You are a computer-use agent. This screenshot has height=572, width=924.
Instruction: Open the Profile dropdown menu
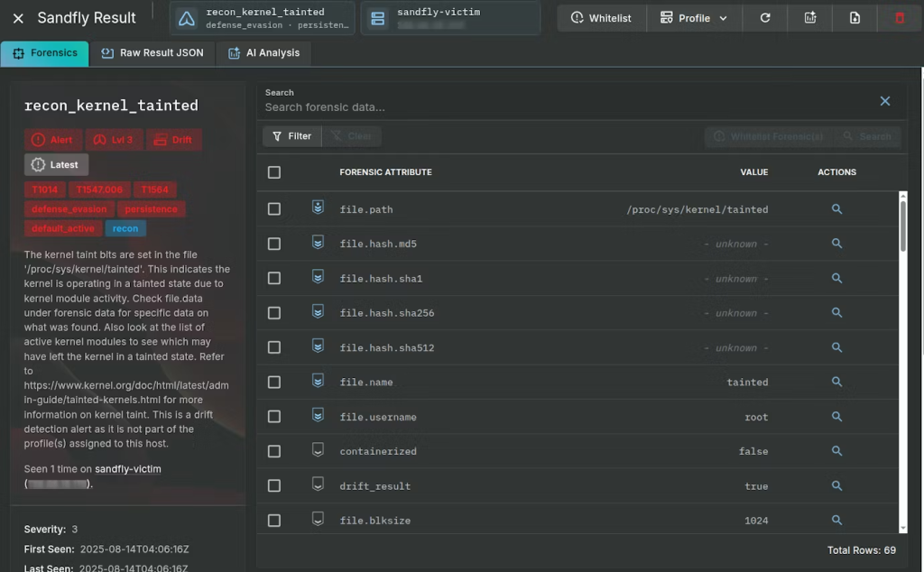(693, 18)
